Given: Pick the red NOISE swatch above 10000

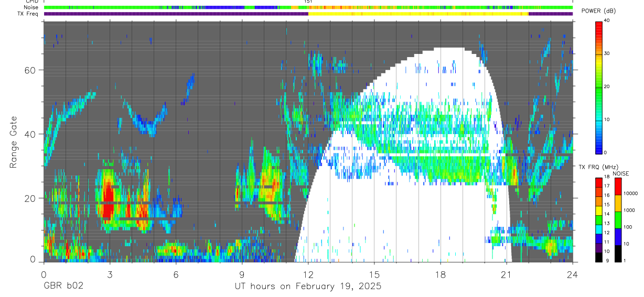Looking at the screenshot, I should pyautogui.click(x=618, y=186).
